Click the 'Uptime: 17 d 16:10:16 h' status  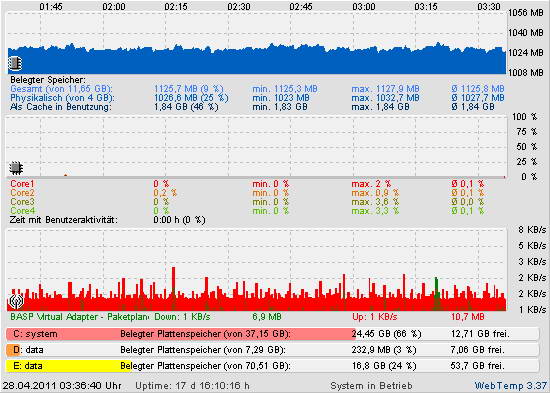tap(193, 386)
